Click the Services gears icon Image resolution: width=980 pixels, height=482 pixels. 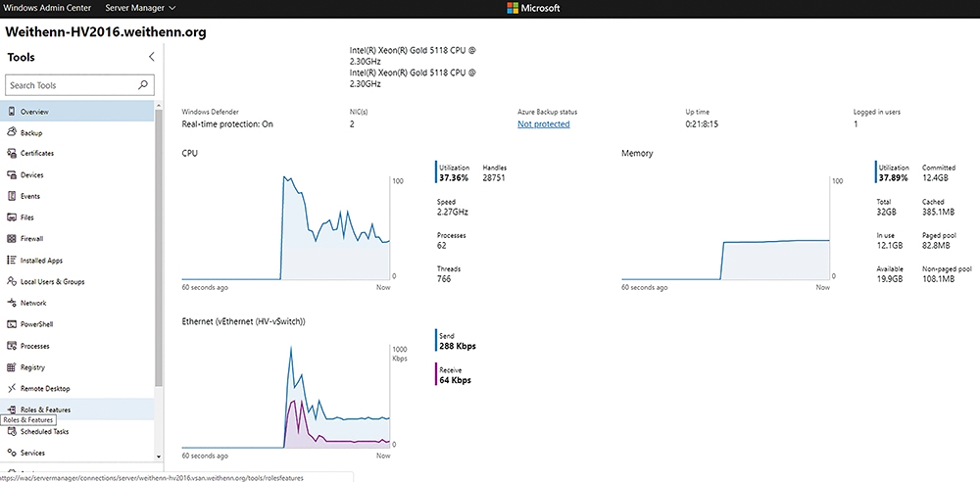pos(11,453)
